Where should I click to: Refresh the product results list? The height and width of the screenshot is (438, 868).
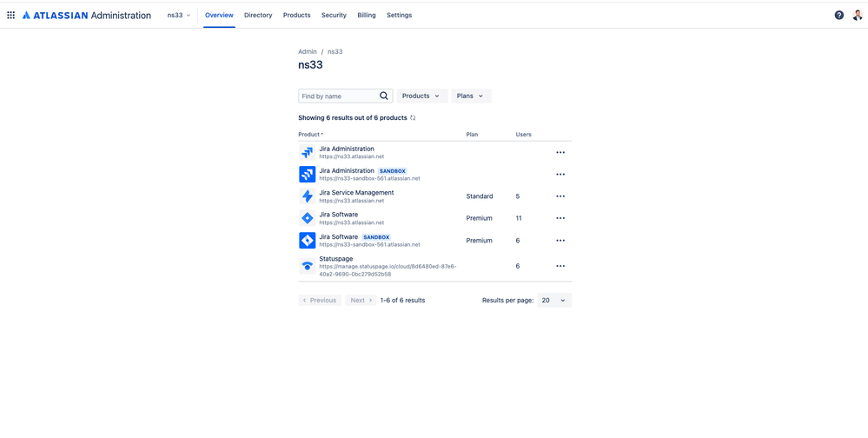click(413, 118)
